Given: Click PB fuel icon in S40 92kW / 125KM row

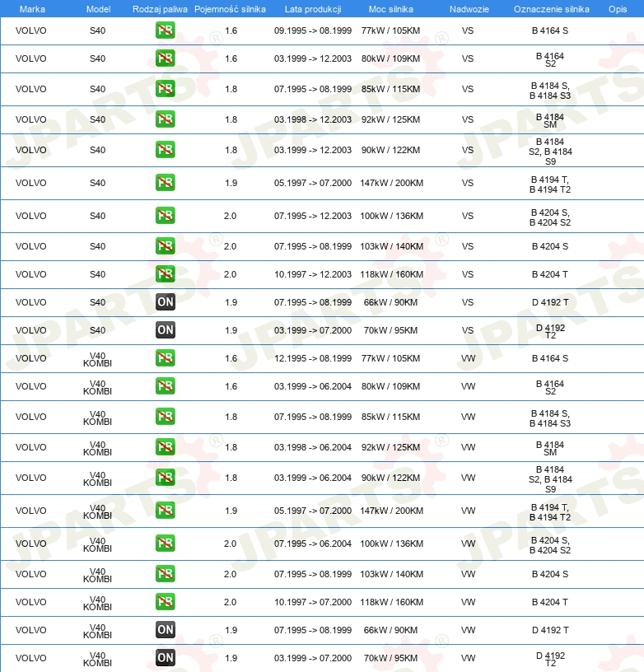Looking at the screenshot, I should [166, 119].
